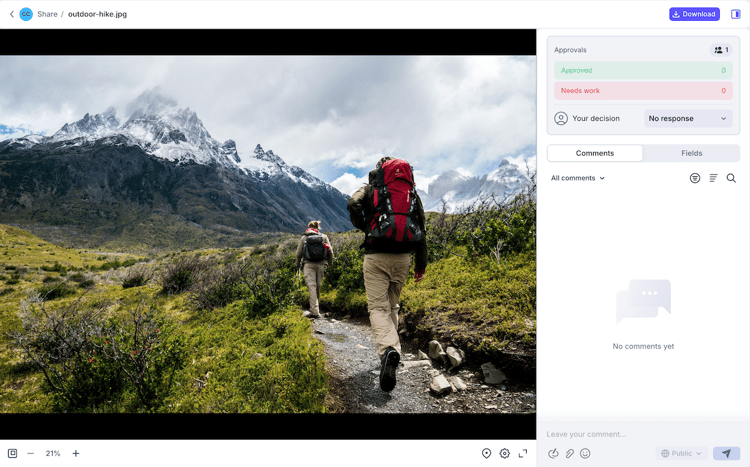Search the comments

click(x=731, y=178)
